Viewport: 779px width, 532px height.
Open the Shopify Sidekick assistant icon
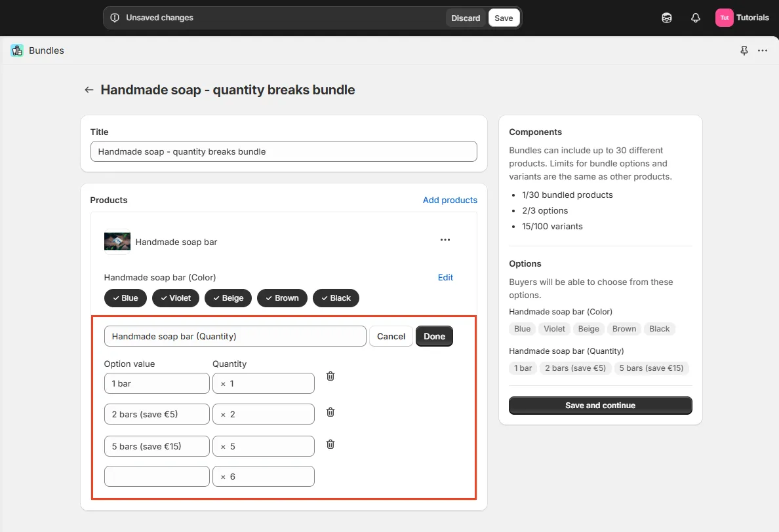click(666, 18)
